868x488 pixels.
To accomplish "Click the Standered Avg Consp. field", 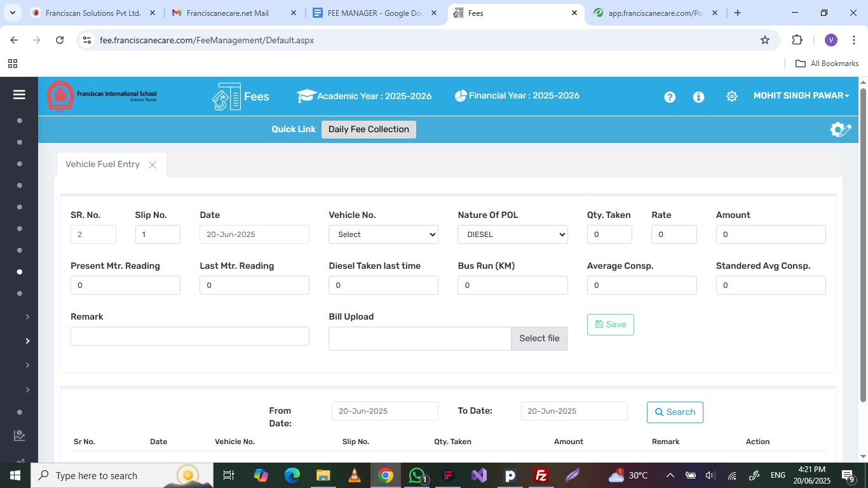I will (x=771, y=285).
